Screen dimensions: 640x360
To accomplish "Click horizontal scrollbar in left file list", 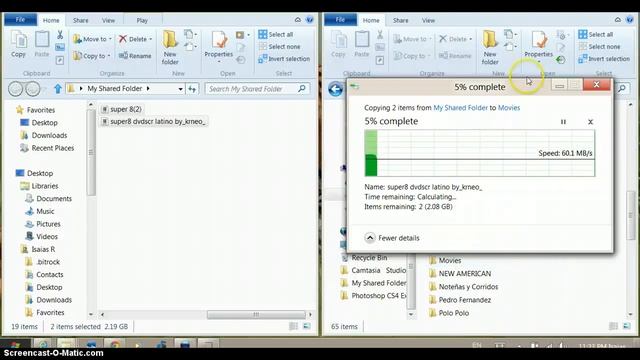I will point(256,315).
